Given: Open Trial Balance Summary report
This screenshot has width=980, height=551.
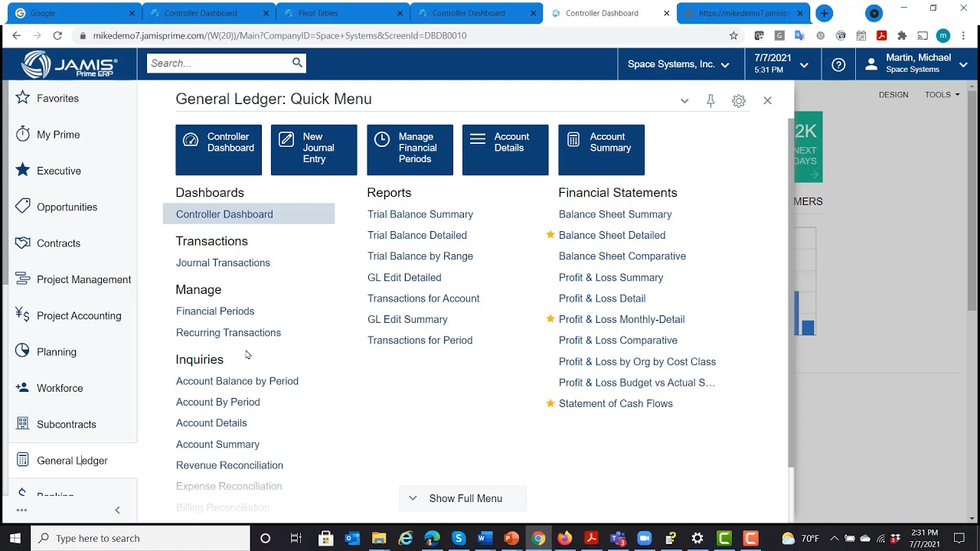Looking at the screenshot, I should [420, 214].
